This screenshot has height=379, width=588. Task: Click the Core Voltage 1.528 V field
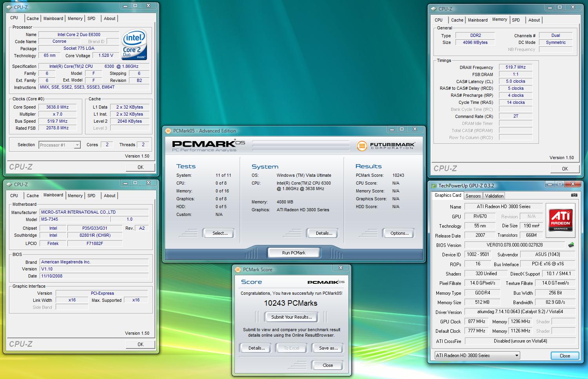[106, 56]
